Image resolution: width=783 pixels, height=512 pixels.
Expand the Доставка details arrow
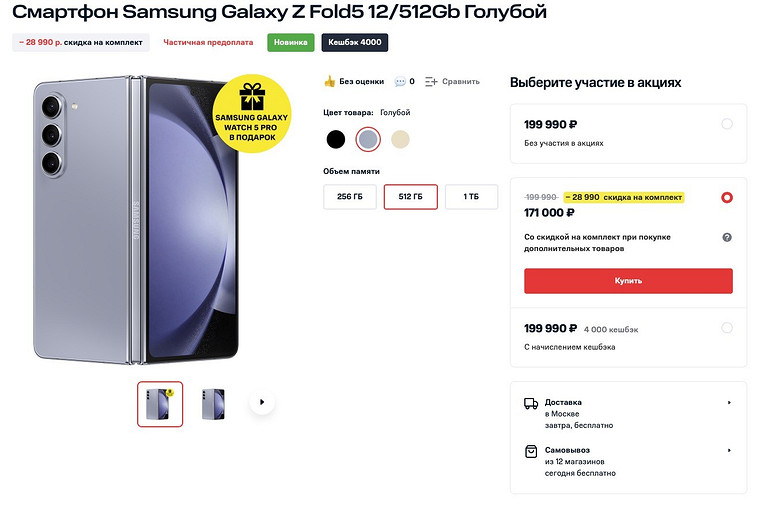click(x=729, y=403)
